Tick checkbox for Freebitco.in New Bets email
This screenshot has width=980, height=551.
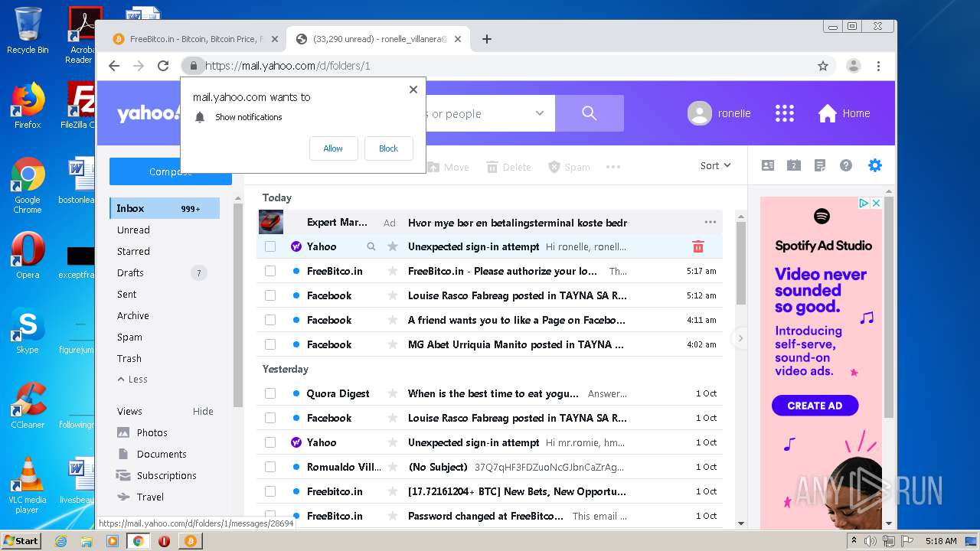(270, 491)
